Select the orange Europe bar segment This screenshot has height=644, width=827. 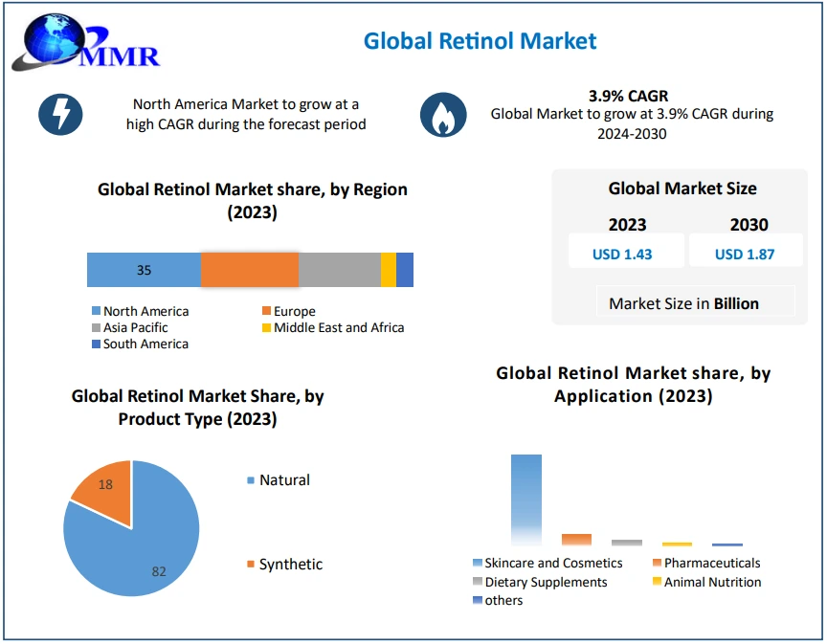tap(249, 270)
